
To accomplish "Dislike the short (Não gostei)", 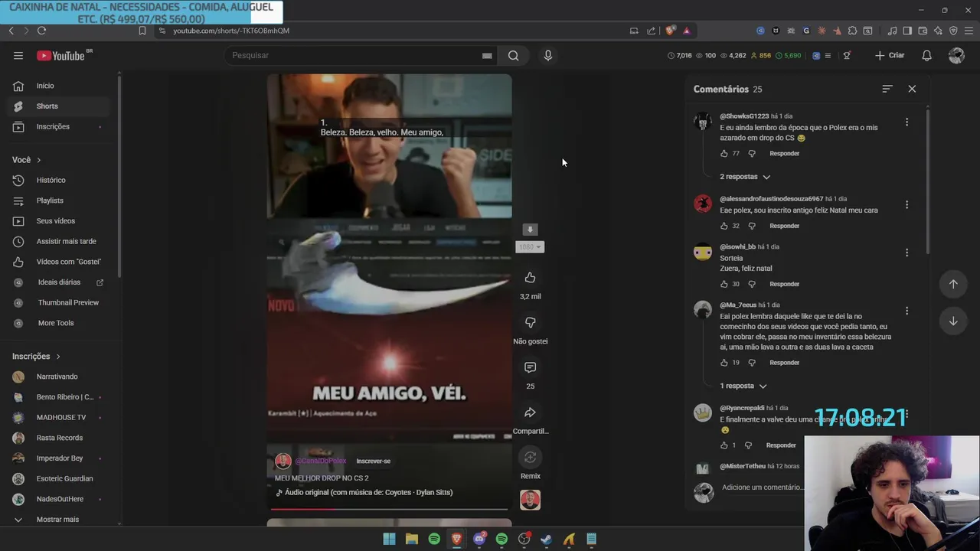I will point(530,323).
